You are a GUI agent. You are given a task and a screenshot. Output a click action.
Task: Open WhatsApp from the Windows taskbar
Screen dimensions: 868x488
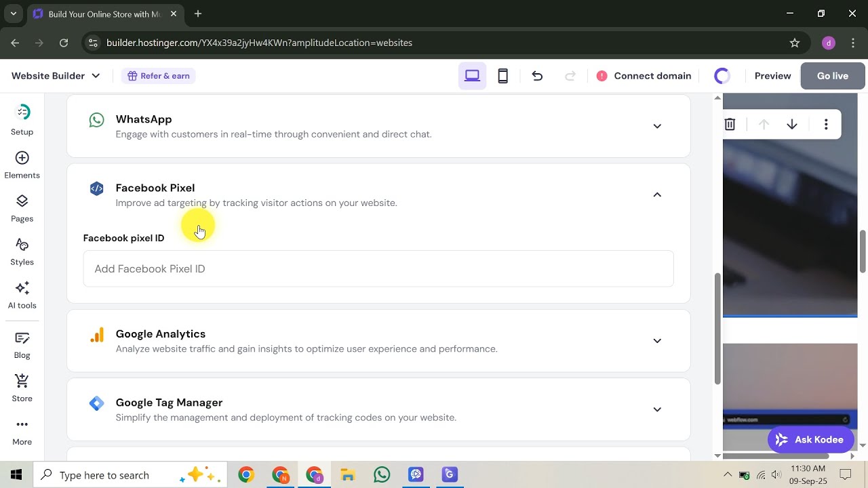tap(382, 475)
